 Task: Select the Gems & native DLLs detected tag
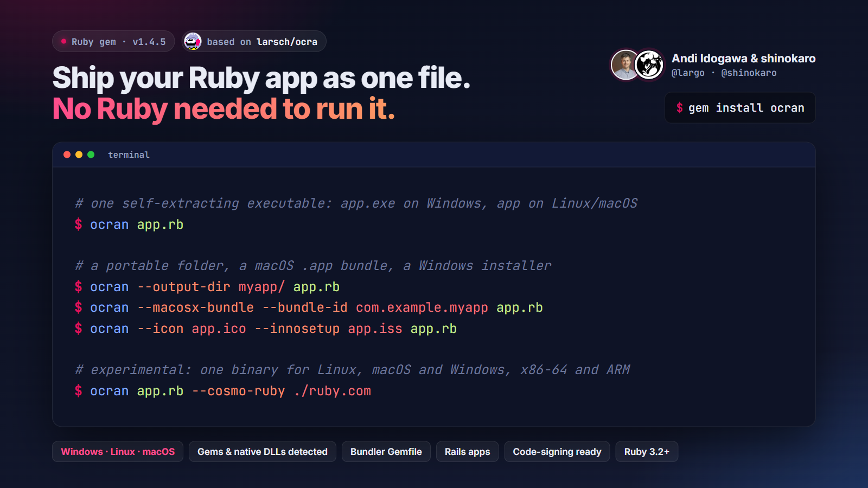263,452
